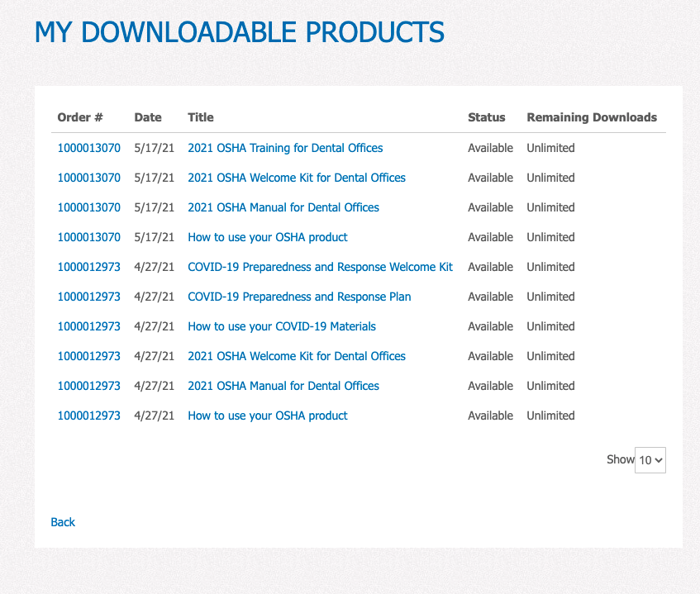Click the Date column header
The height and width of the screenshot is (594, 700).
pos(148,117)
